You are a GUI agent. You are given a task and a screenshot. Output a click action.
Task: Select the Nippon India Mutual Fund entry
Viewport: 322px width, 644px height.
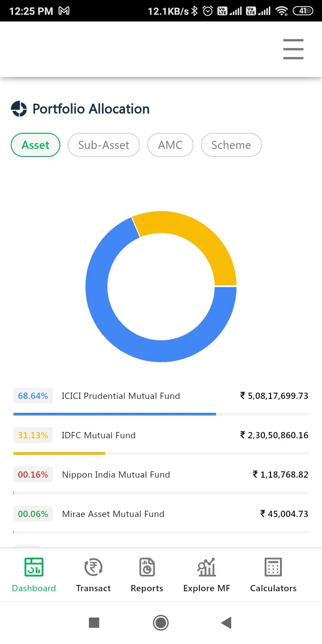click(116, 475)
